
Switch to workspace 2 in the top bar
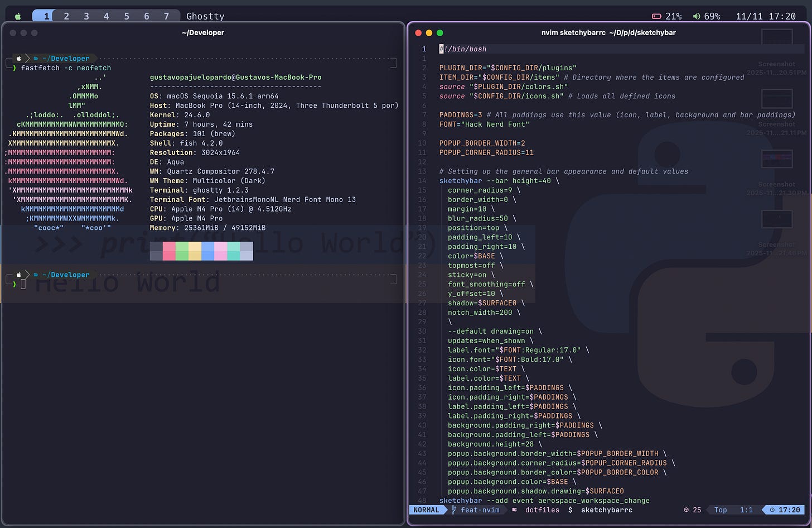click(x=66, y=16)
